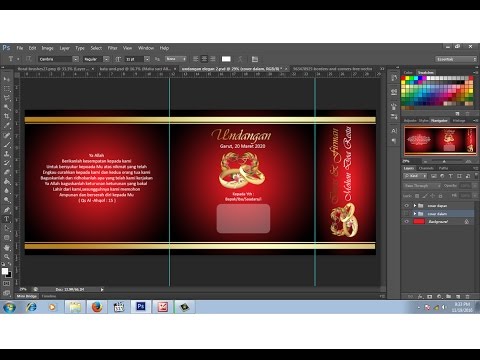
Task: Open the Layer menu
Action: click(x=64, y=48)
